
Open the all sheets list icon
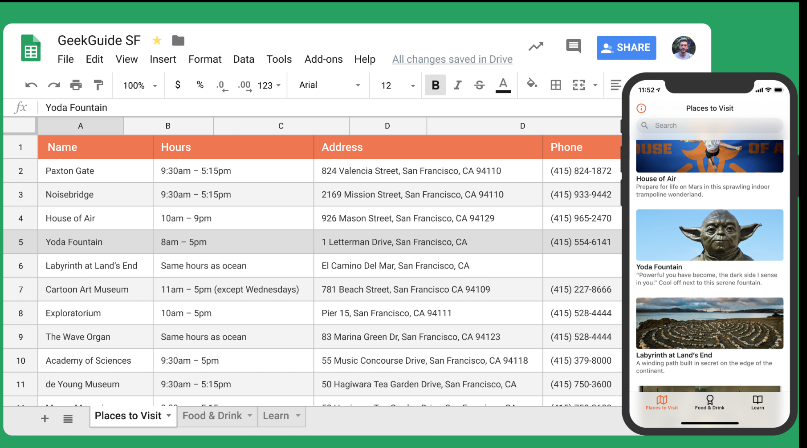[x=68, y=419]
